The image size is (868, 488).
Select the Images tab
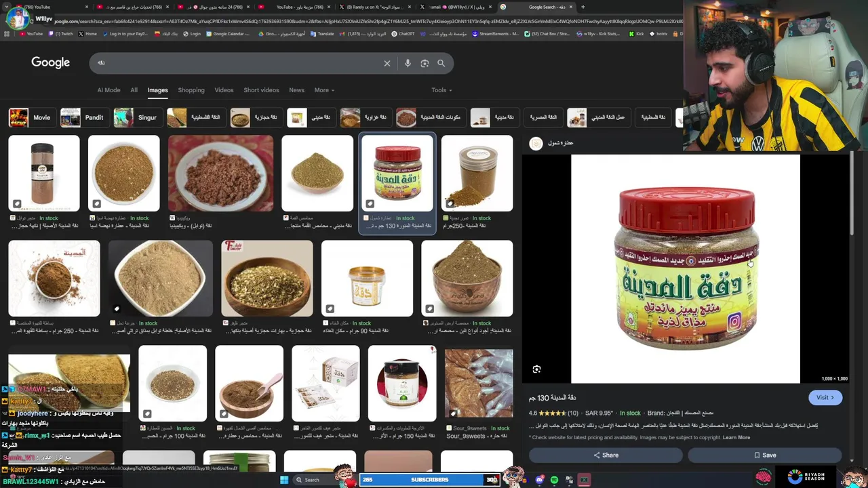[x=157, y=90]
